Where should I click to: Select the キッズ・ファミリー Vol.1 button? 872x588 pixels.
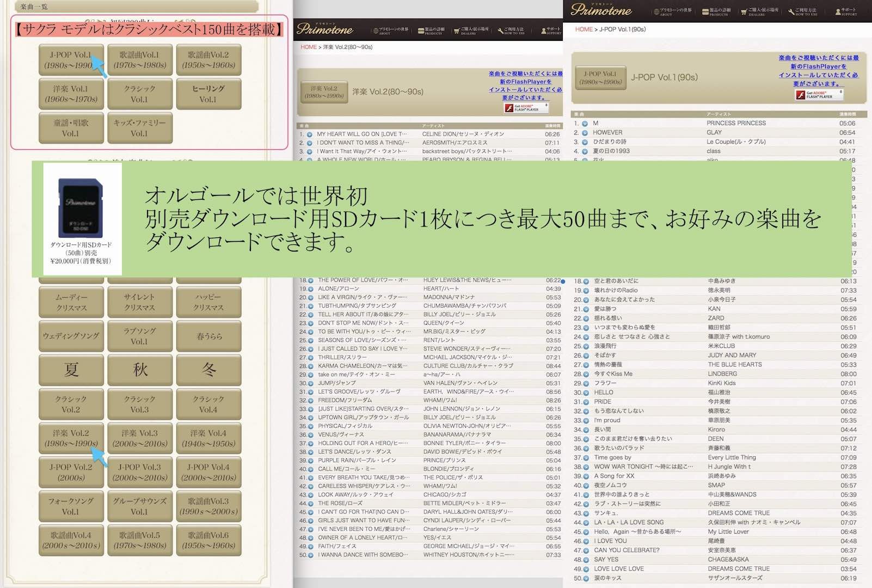pos(140,128)
